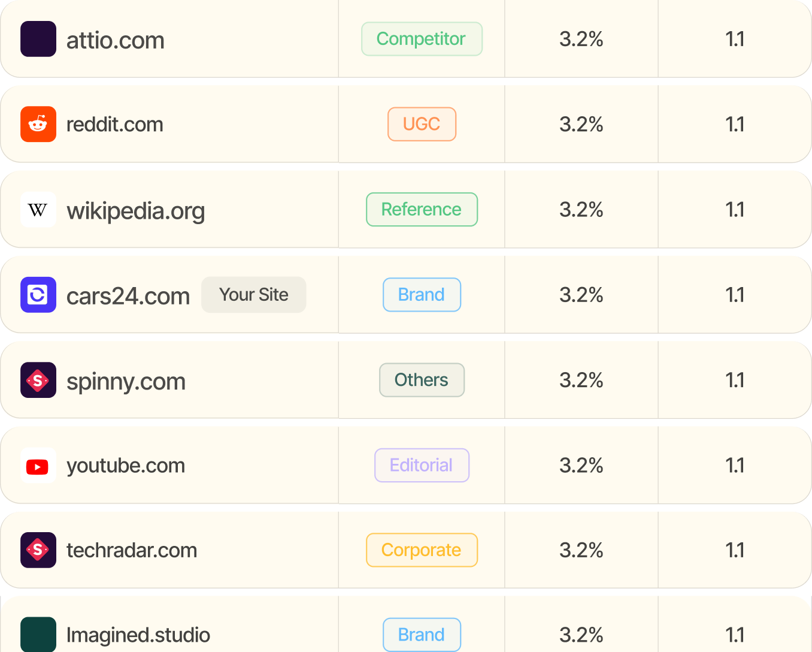Click the cars24.com blue logo icon

point(38,295)
